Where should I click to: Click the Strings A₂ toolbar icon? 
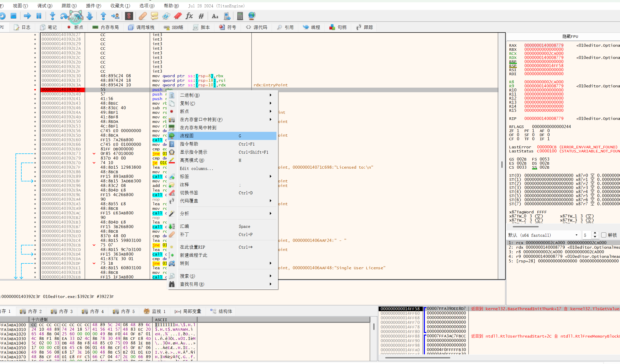pyautogui.click(x=215, y=16)
